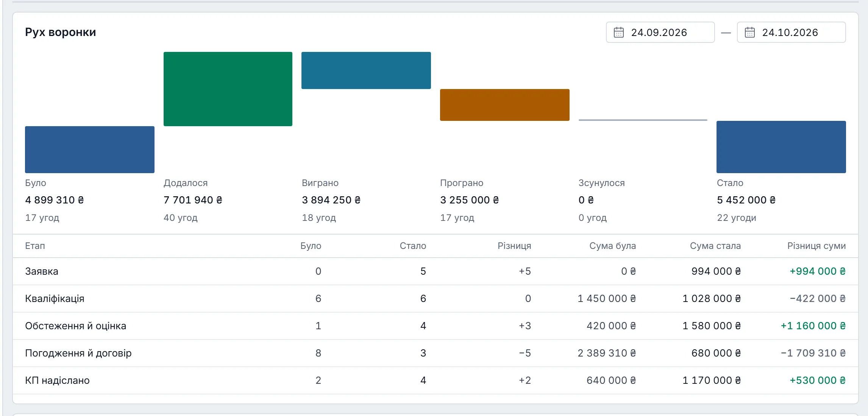Screen dimensions: 868x416
Task: Edit the end date field 24.10.2026
Action: [x=791, y=32]
